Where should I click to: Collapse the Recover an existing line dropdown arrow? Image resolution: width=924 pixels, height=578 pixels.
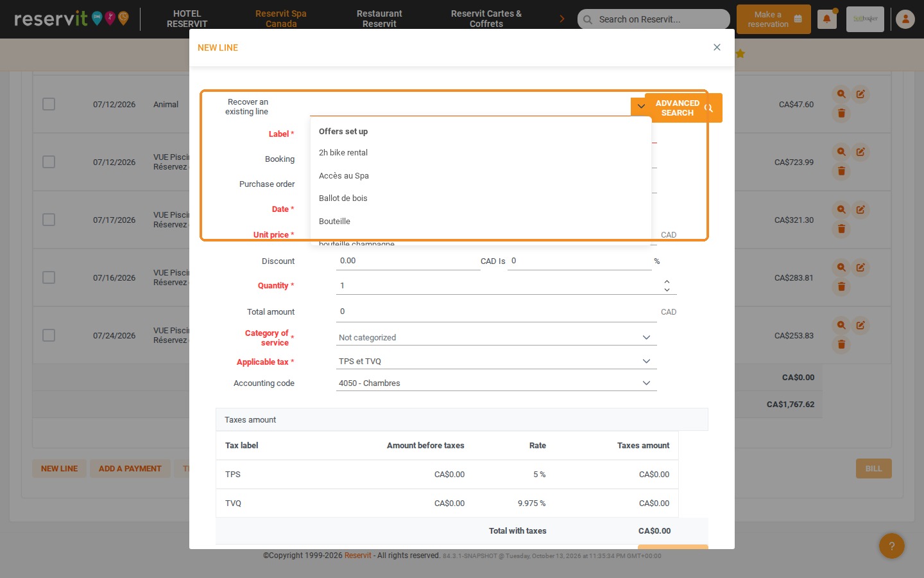click(x=641, y=107)
